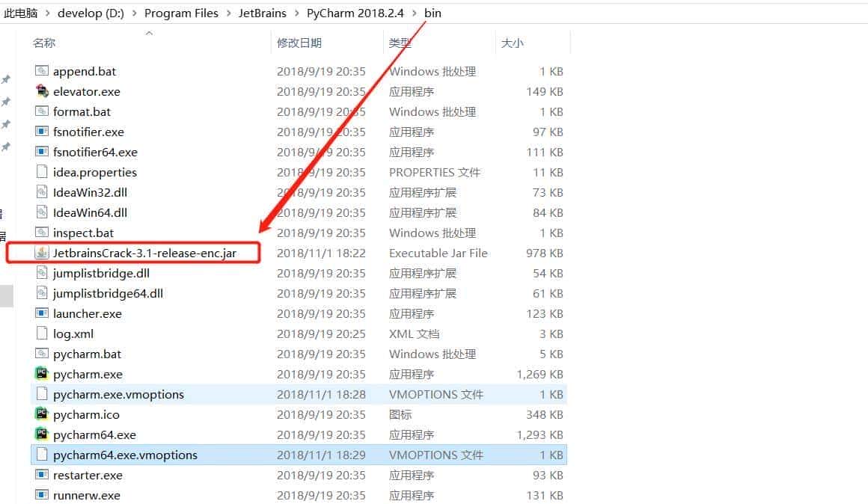Image resolution: width=868 pixels, height=504 pixels.
Task: Click the log.xml file name
Action: pyautogui.click(x=73, y=334)
